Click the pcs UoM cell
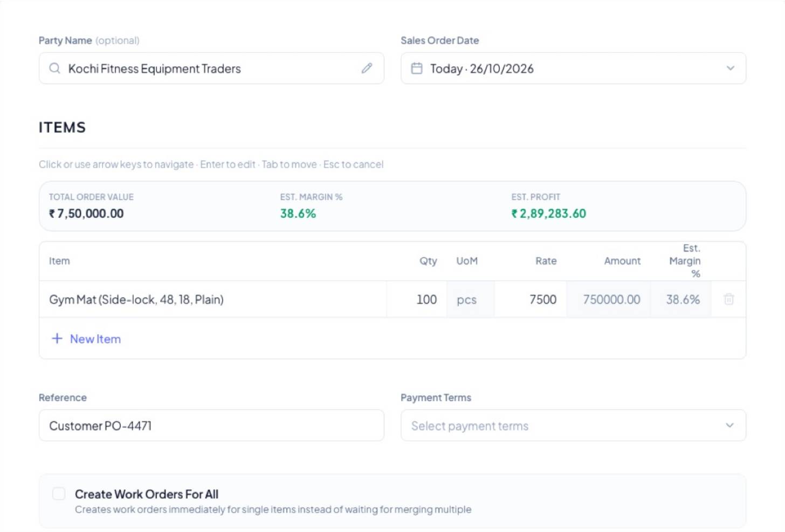Viewport: 785px width, 532px height. coord(470,299)
